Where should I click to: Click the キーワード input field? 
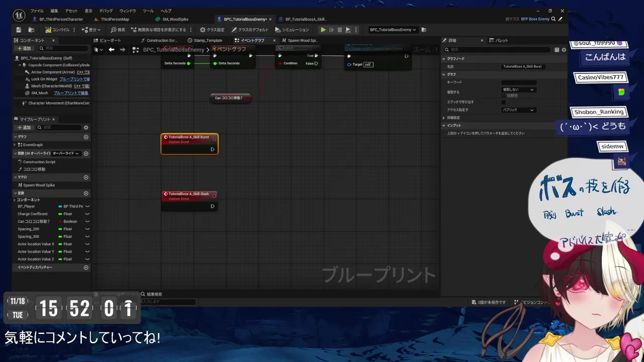[519, 82]
